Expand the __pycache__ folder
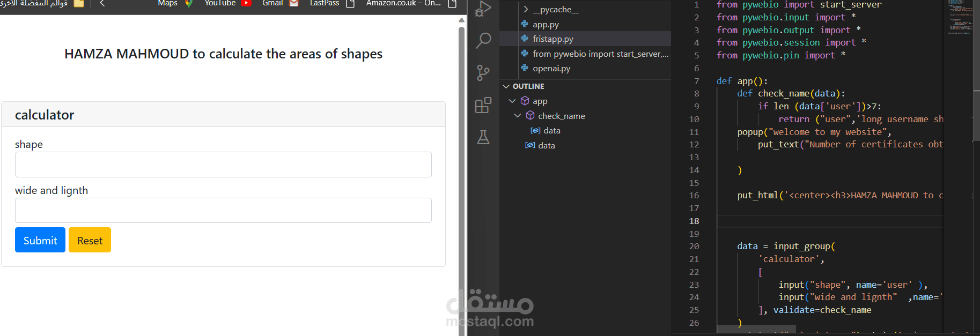Viewport: 980px width, 336px height. [526, 10]
